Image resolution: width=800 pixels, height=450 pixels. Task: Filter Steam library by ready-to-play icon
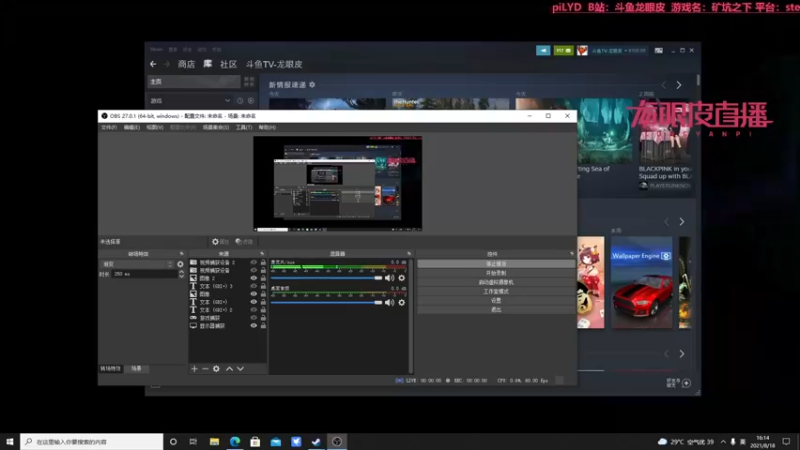click(x=251, y=101)
